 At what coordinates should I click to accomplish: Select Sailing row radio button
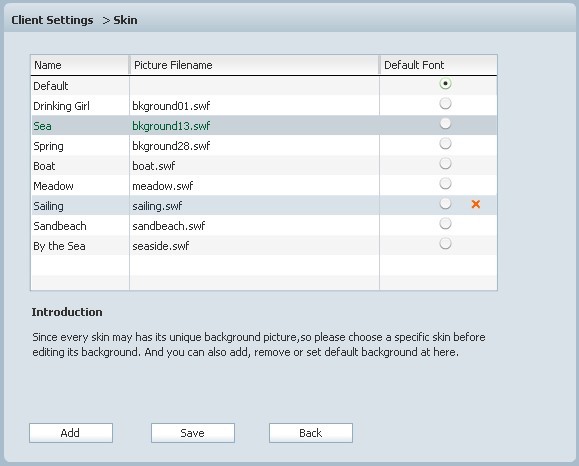(445, 203)
